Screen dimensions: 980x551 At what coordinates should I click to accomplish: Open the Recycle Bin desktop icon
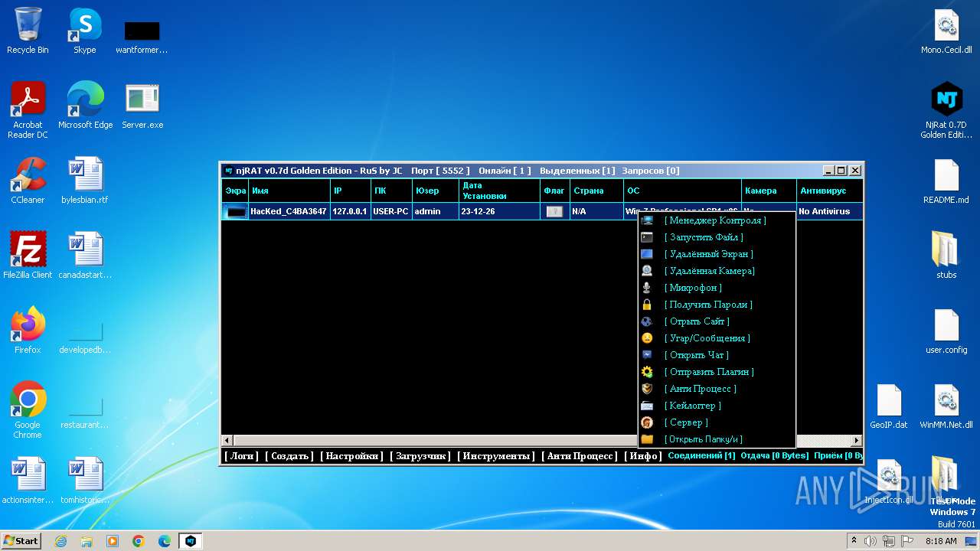[28, 31]
